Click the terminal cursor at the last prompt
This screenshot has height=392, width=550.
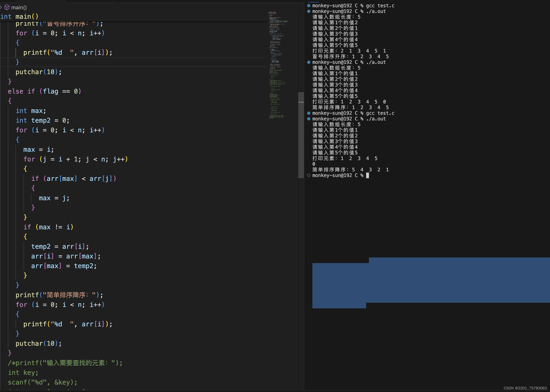tap(367, 175)
